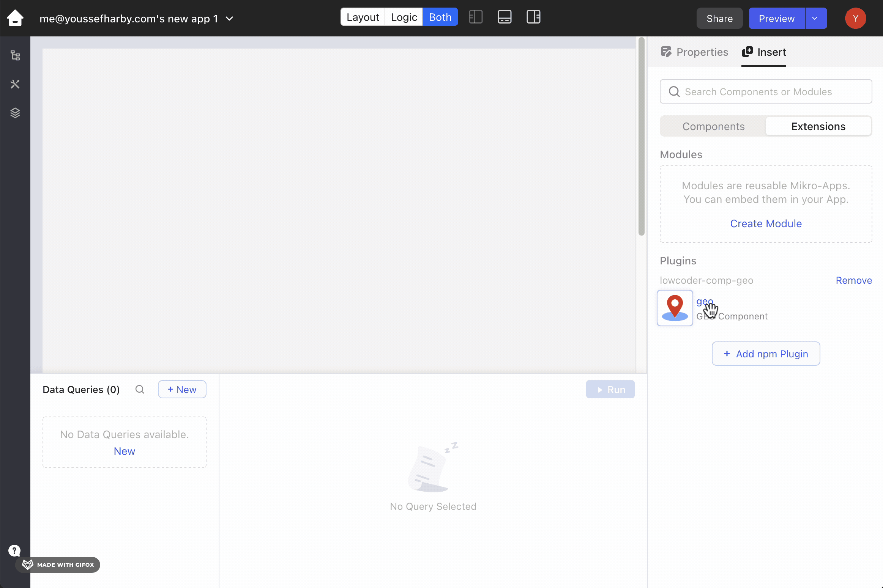Select the geo map pin plugin icon

675,308
